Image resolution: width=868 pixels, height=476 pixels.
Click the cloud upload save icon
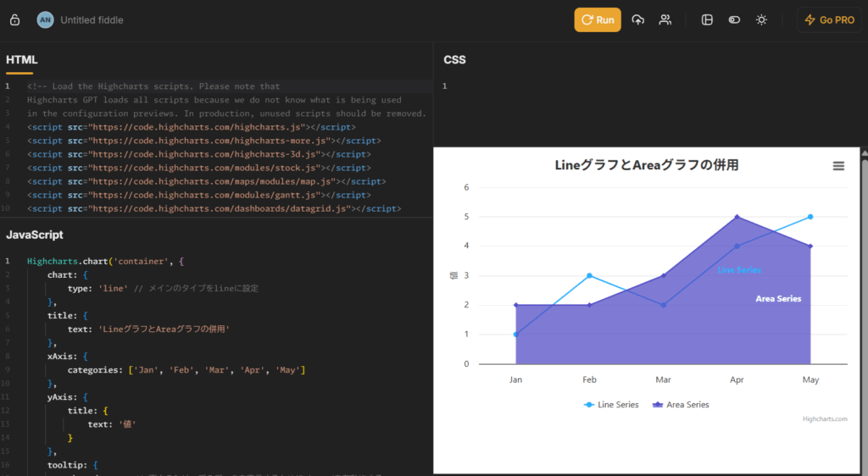point(638,19)
